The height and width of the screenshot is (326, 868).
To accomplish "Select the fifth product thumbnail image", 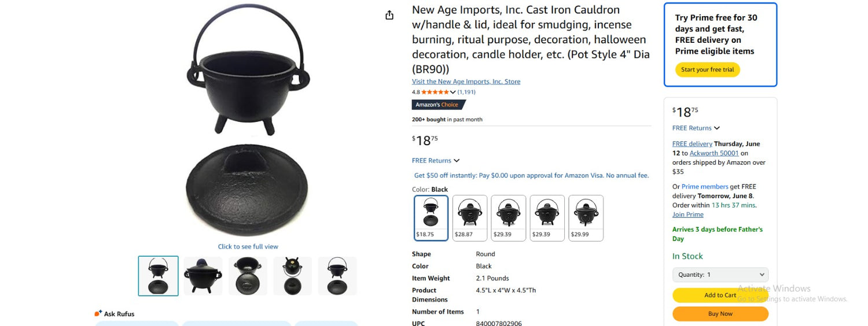I will (x=337, y=276).
